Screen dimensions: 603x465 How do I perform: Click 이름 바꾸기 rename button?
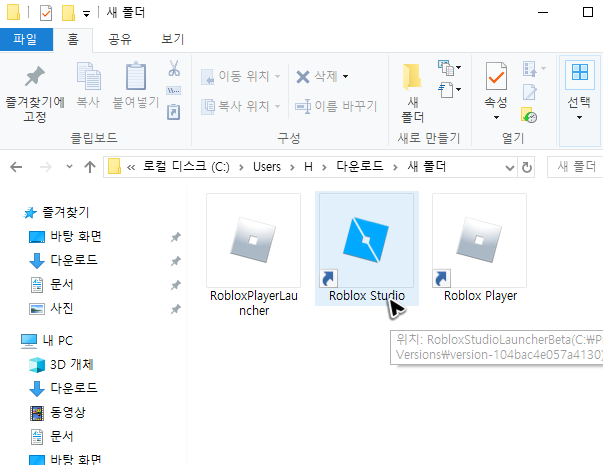pos(336,106)
